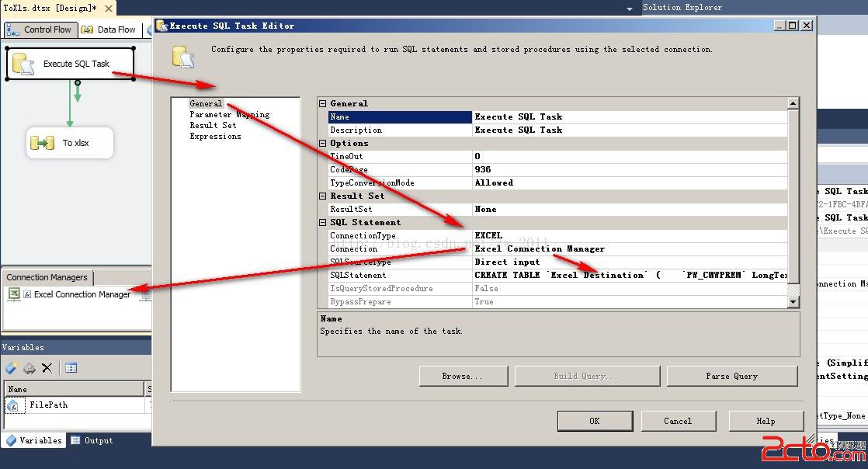Click the IsQueryStoredProcedure value False
868x469 pixels.
point(630,289)
